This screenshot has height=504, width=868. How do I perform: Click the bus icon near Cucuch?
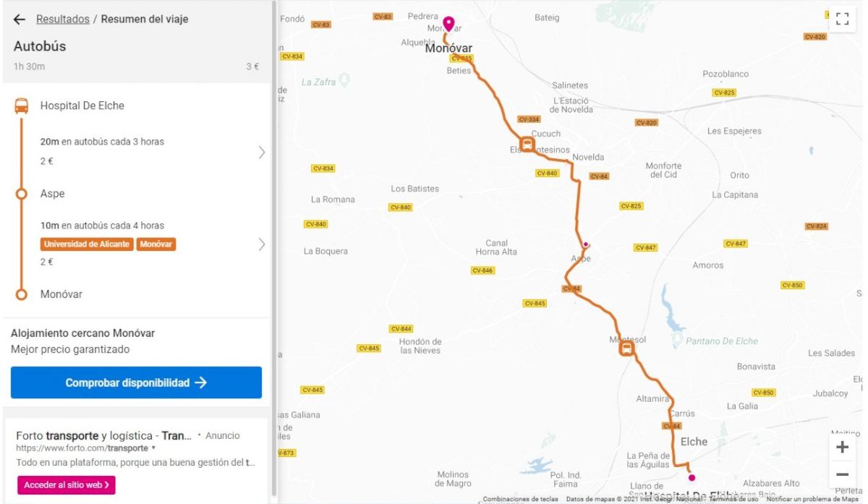click(x=527, y=144)
